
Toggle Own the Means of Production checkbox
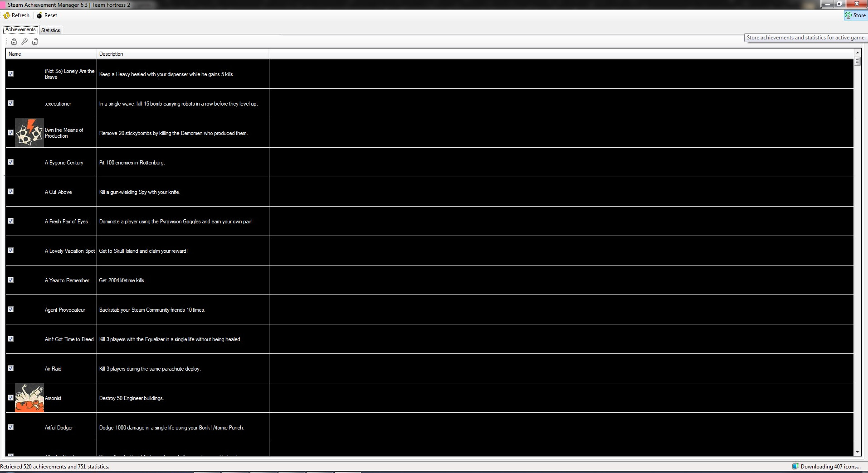click(11, 133)
